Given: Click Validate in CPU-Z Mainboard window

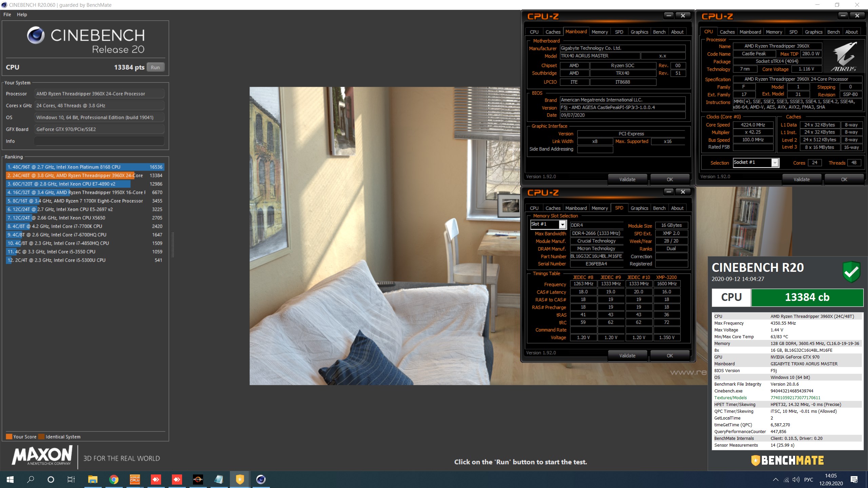Looking at the screenshot, I should click(627, 180).
